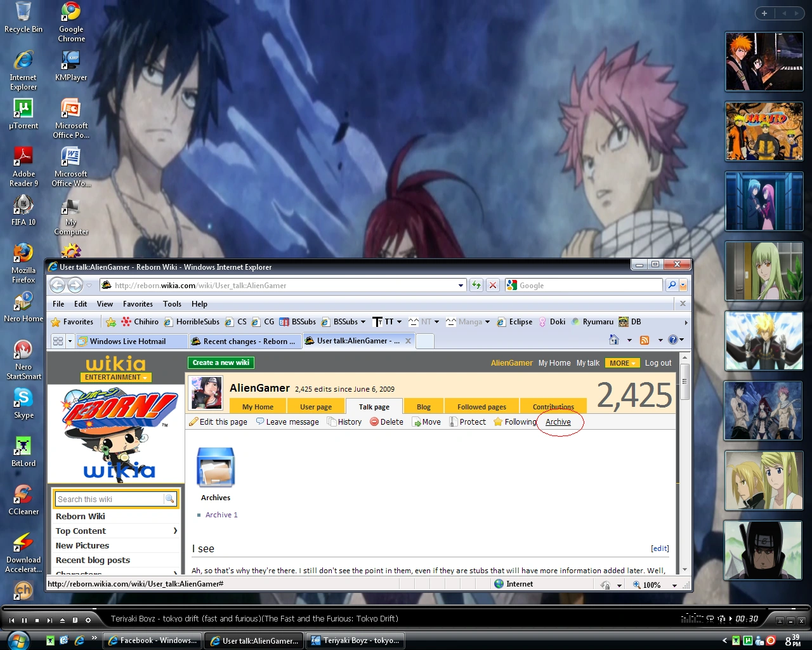Skip to the next track in player
The width and height of the screenshot is (812, 650).
(x=49, y=620)
